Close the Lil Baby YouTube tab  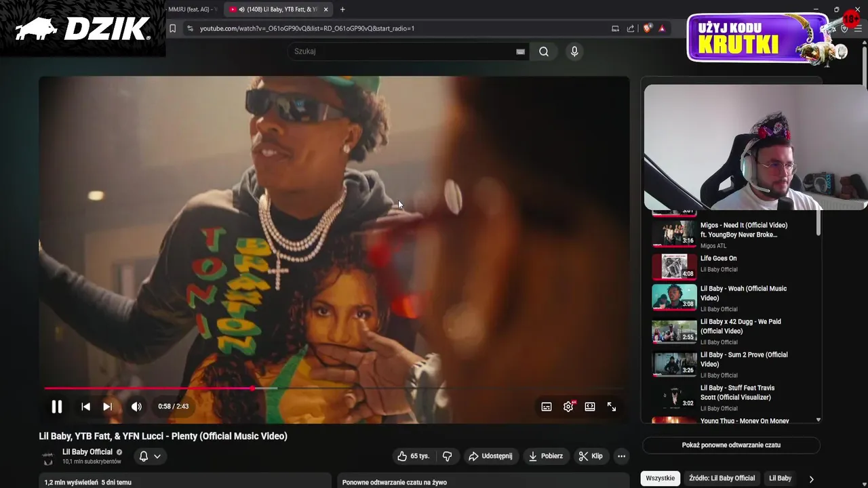tap(325, 9)
